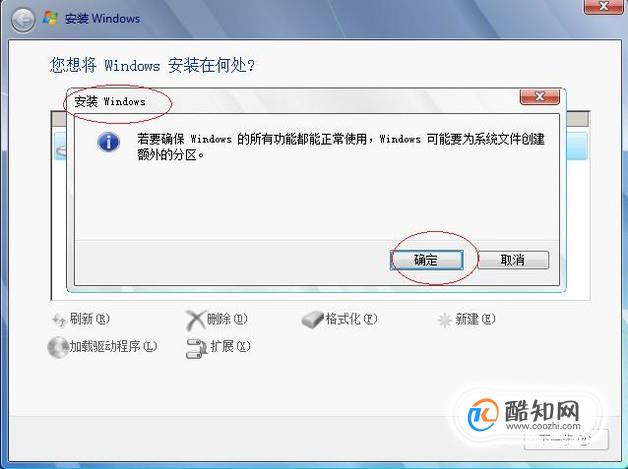Image resolution: width=628 pixels, height=469 pixels.
Task: Click the star icon beside 新建
Action: 445,320
